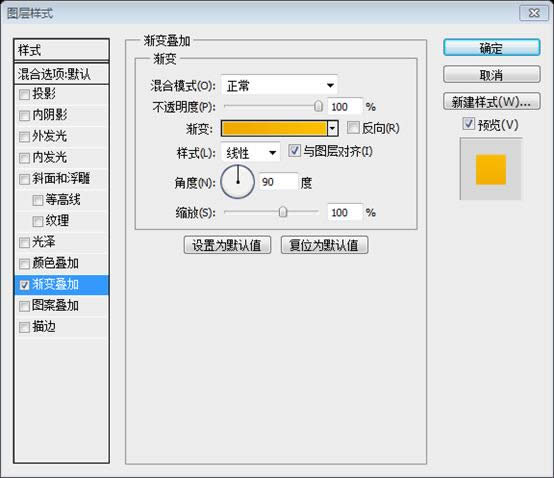Click 新建样式(W) new style button
This screenshot has height=478, width=554.
[491, 102]
